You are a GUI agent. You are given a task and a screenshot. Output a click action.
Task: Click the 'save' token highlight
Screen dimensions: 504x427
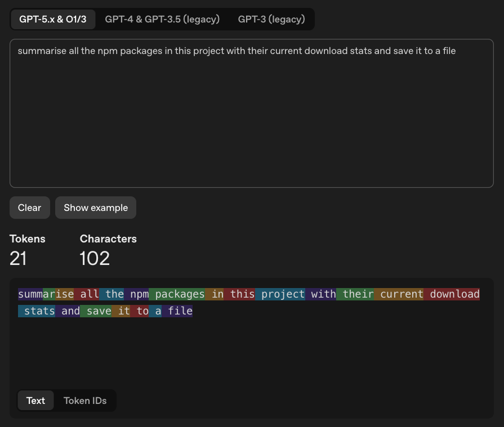[x=96, y=311]
